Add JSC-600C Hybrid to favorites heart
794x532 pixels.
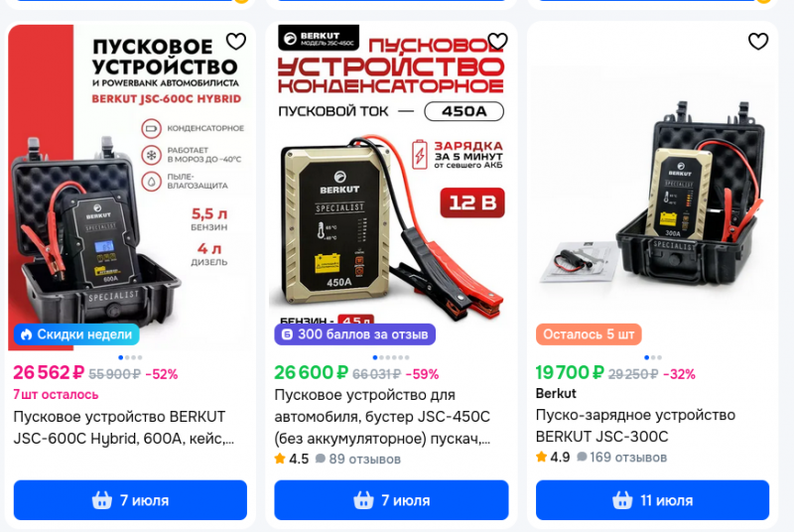(x=236, y=41)
